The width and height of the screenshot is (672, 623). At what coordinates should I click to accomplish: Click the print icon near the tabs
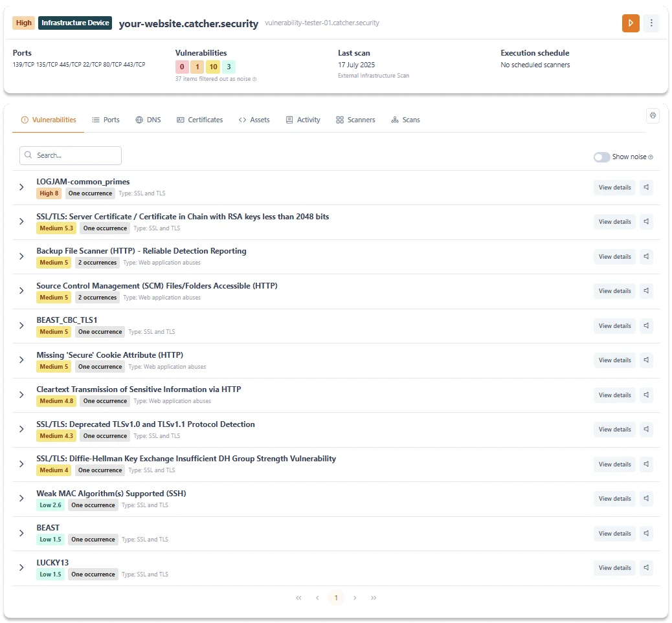(653, 116)
